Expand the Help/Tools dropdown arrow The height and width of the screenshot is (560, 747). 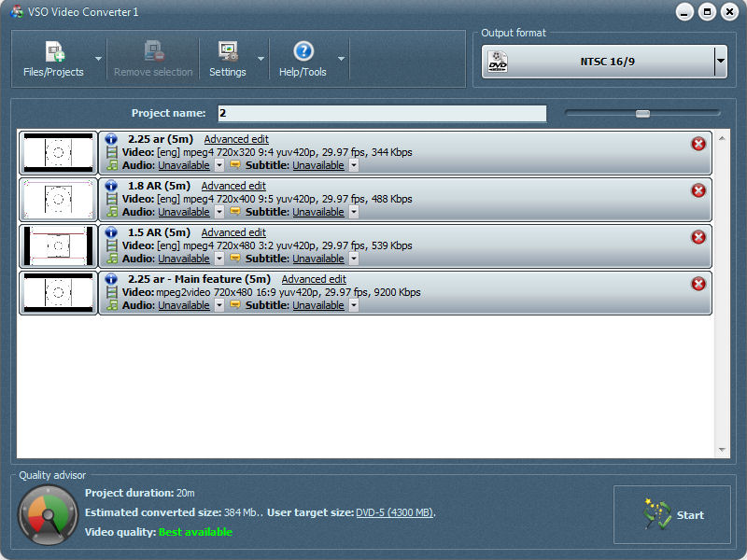[341, 59]
